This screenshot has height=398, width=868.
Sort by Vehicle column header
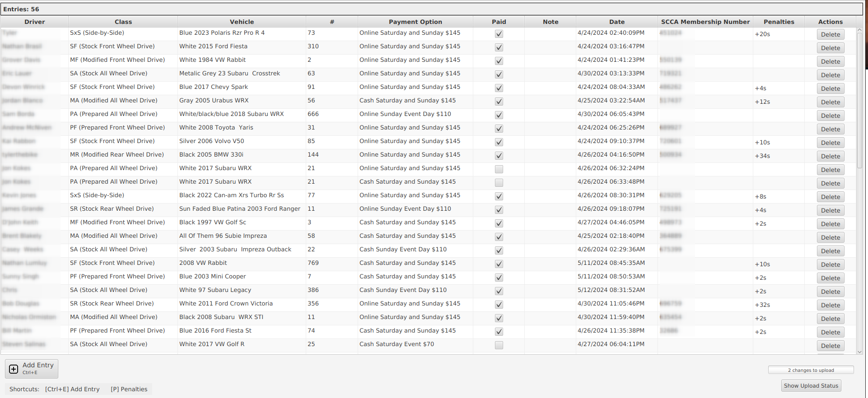point(242,22)
